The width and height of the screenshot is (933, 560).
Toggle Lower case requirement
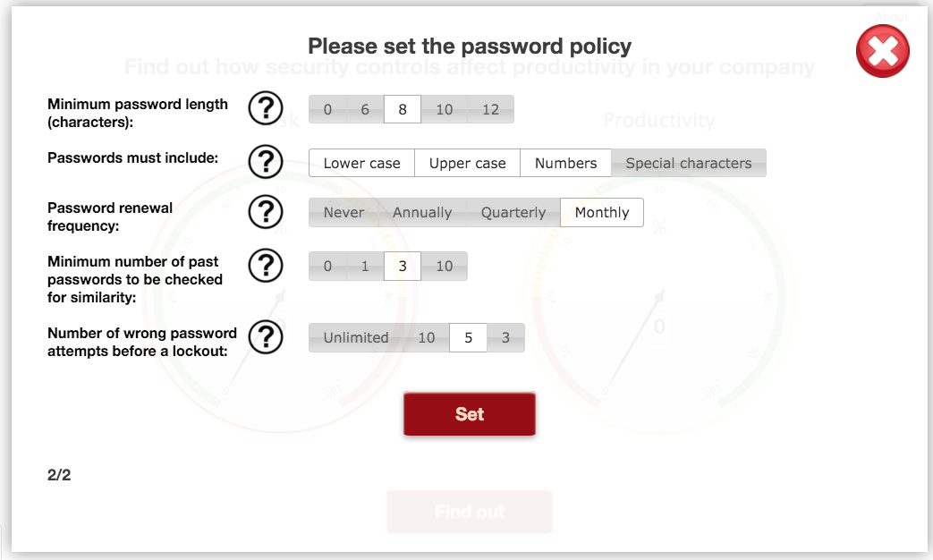pos(361,163)
